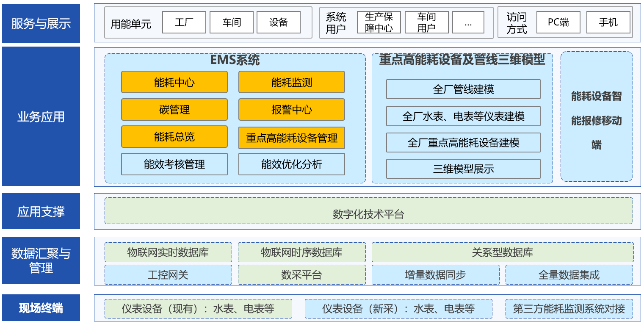Select the 三维模型展示 box
The width and height of the screenshot is (644, 324).
[x=463, y=169]
